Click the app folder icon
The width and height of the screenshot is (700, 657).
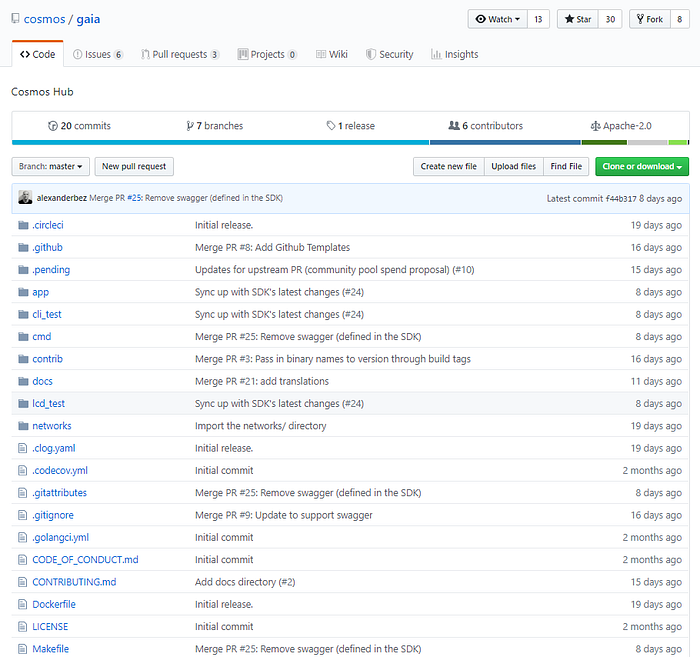(23, 292)
